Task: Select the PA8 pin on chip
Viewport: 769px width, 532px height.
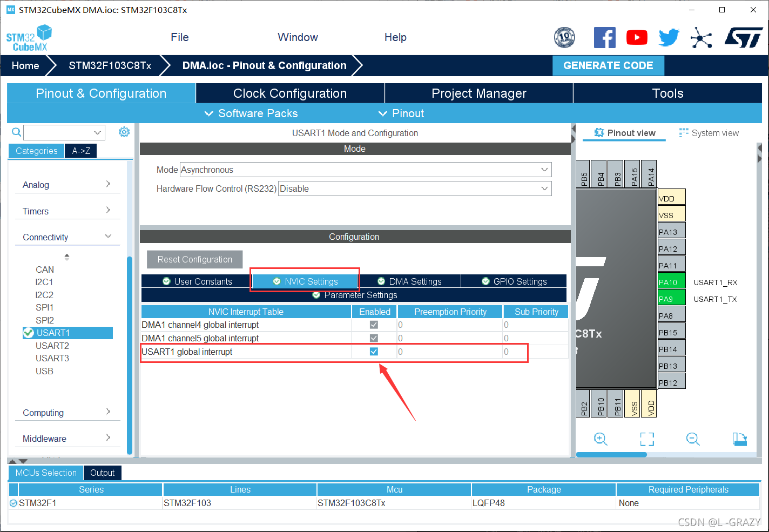Action: pos(672,315)
